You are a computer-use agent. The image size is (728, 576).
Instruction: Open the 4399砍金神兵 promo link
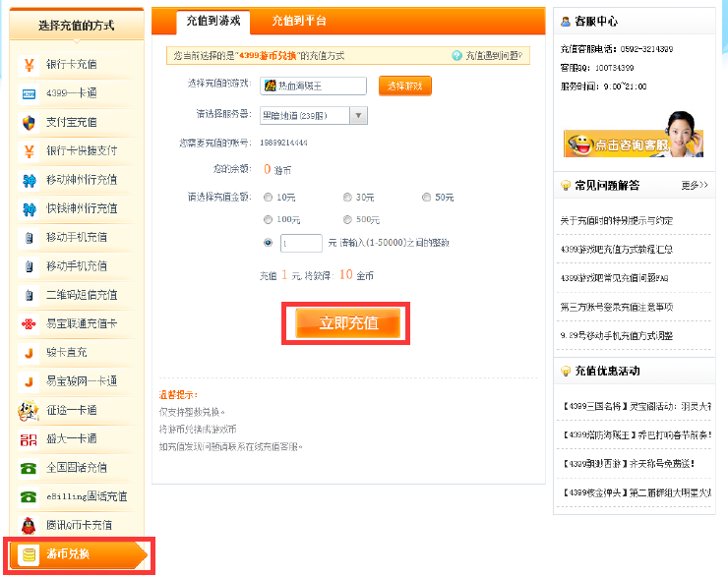(x=637, y=492)
